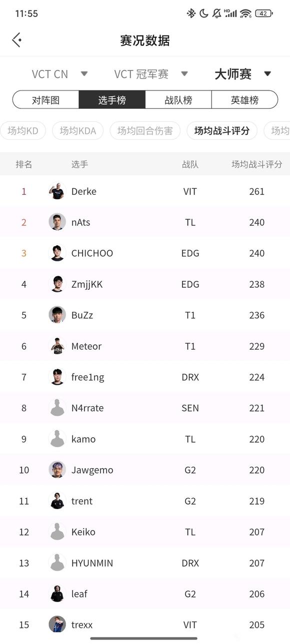Viewport: 290px width, 644px height.
Task: Tap the Wi-Fi status icon
Action: pos(245,13)
